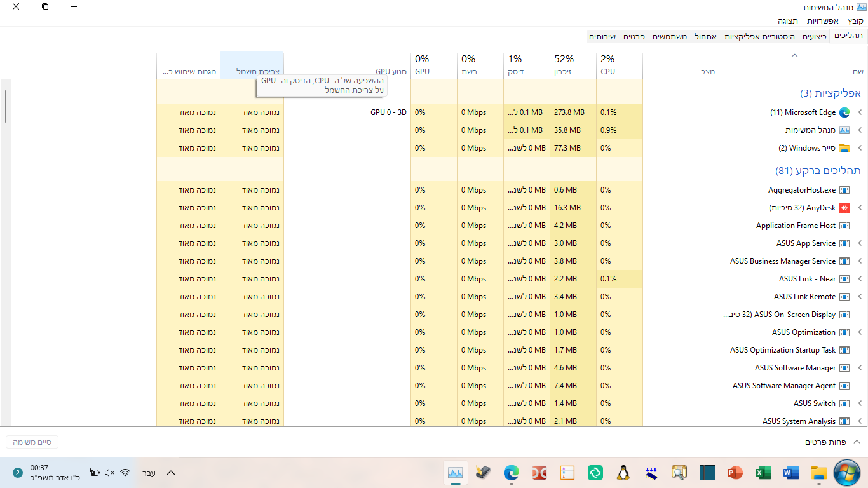
Task: Expand the מנהל המשימות app row
Action: tap(860, 130)
